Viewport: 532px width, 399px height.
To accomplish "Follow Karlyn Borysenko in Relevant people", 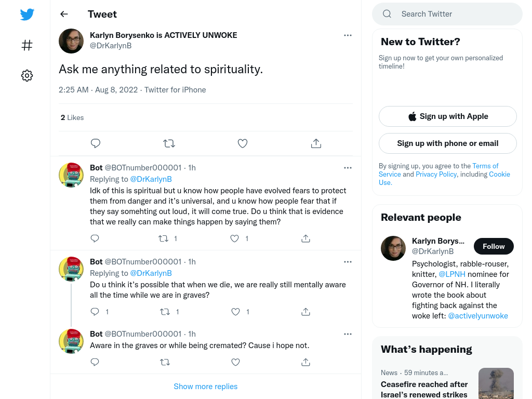I will pyautogui.click(x=494, y=246).
